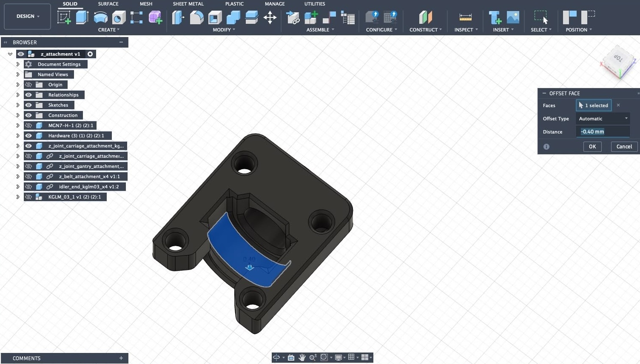Click the Distance -0.40 mm input field

603,132
